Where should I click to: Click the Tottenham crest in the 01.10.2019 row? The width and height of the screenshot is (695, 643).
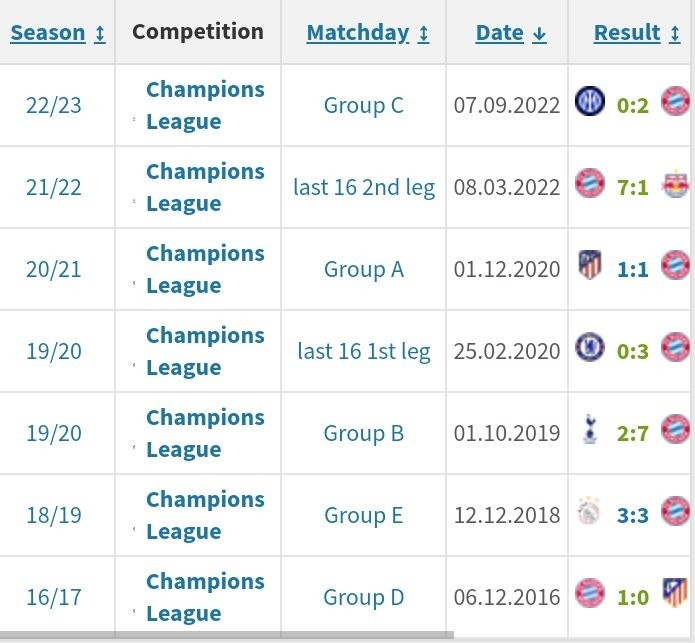[x=588, y=429]
